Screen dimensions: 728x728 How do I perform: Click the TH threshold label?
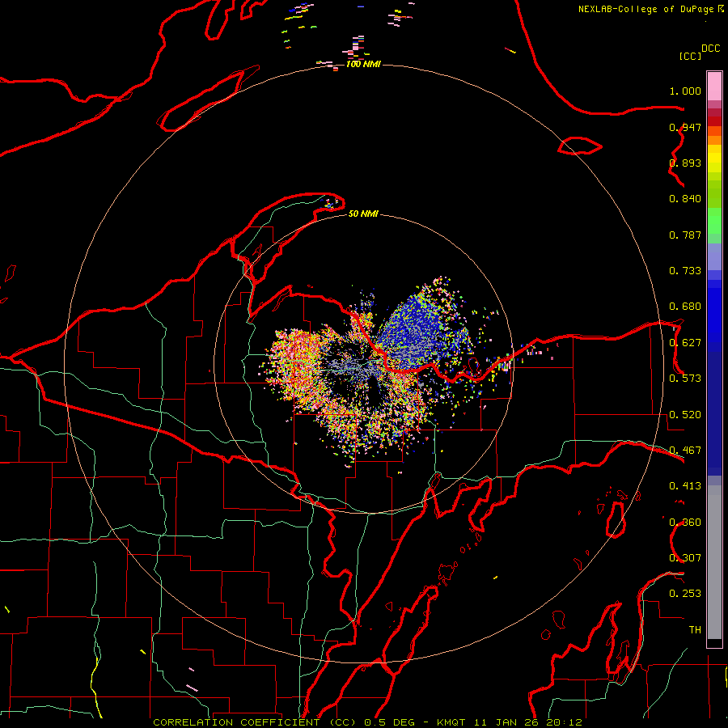tap(695, 630)
